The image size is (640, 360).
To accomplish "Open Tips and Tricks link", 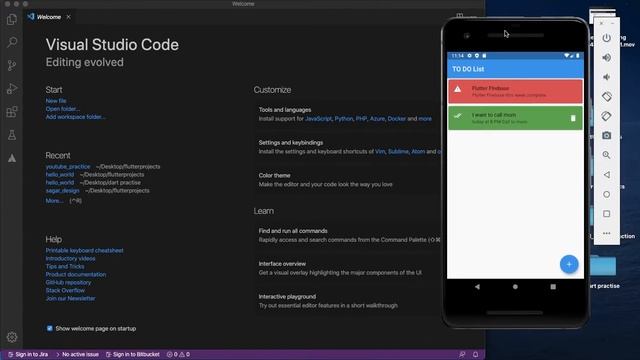I will coord(65,267).
